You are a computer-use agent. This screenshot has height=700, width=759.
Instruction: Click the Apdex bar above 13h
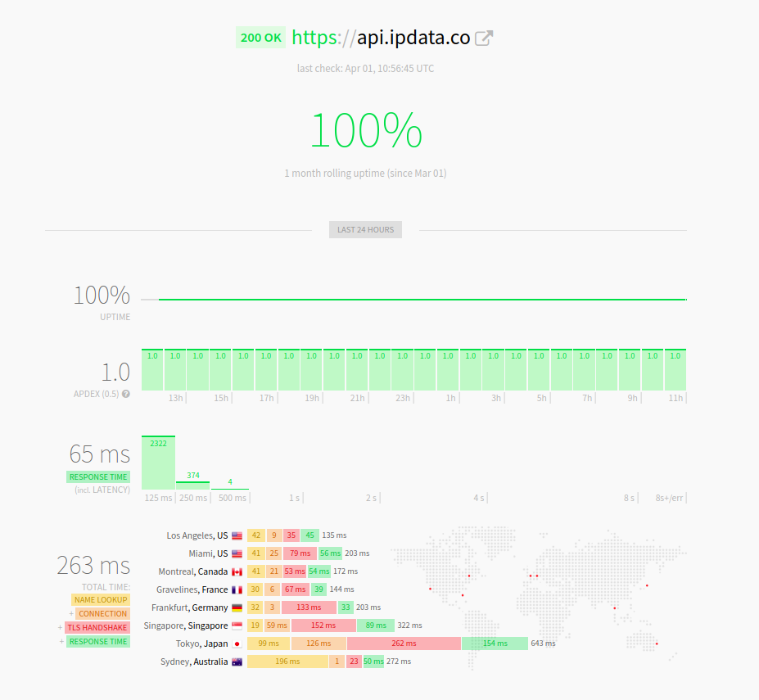point(175,370)
